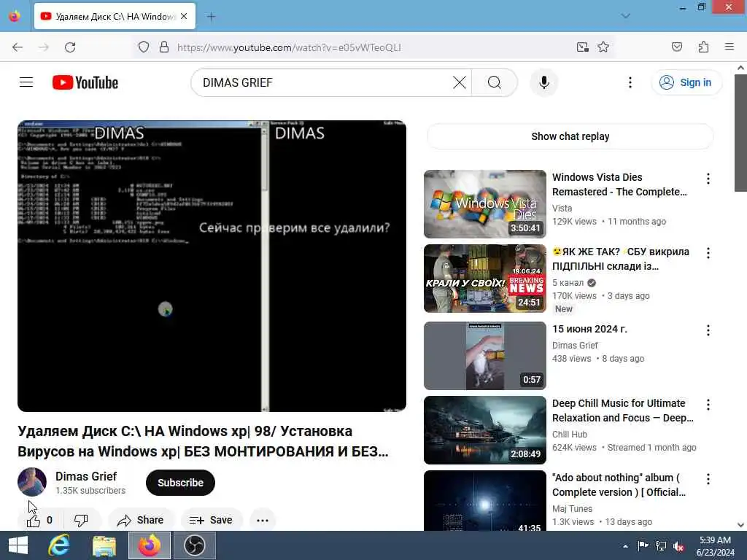Save page to Pocket
The width and height of the screenshot is (747, 560).
677,47
